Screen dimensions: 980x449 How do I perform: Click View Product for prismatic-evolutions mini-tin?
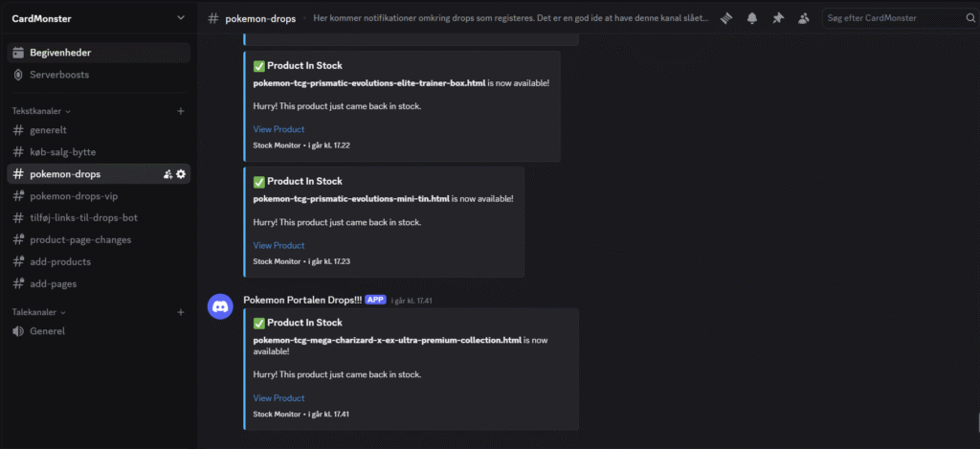[x=278, y=246]
